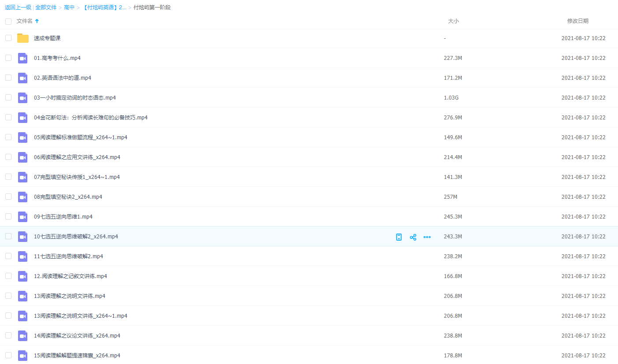Click video icon for 02.英语语法中的道.mp4
The image size is (618, 364).
coord(23,78)
